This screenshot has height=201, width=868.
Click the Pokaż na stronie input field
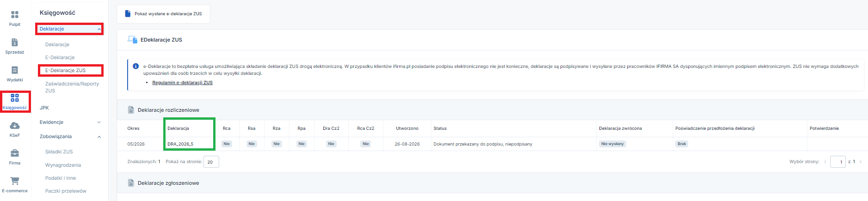[x=211, y=162]
